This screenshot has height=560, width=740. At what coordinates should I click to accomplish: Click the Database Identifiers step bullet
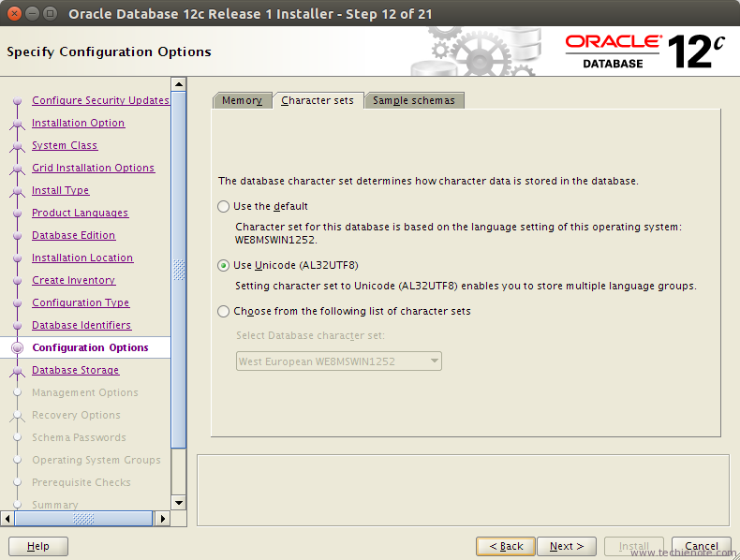[x=18, y=326]
